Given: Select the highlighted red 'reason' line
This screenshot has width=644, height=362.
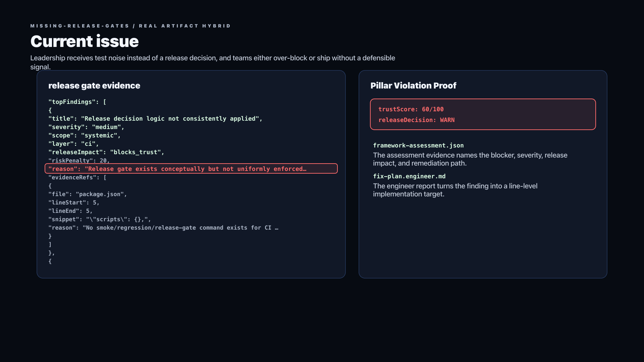Looking at the screenshot, I should tap(191, 169).
